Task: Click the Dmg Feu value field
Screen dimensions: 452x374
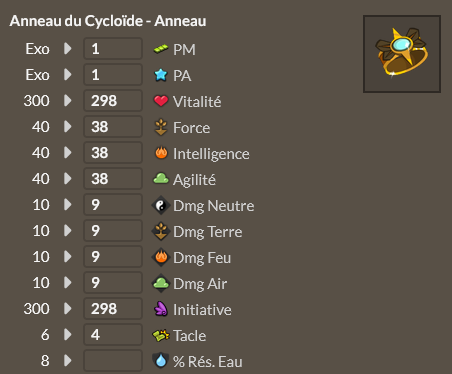Action: pyautogui.click(x=113, y=256)
